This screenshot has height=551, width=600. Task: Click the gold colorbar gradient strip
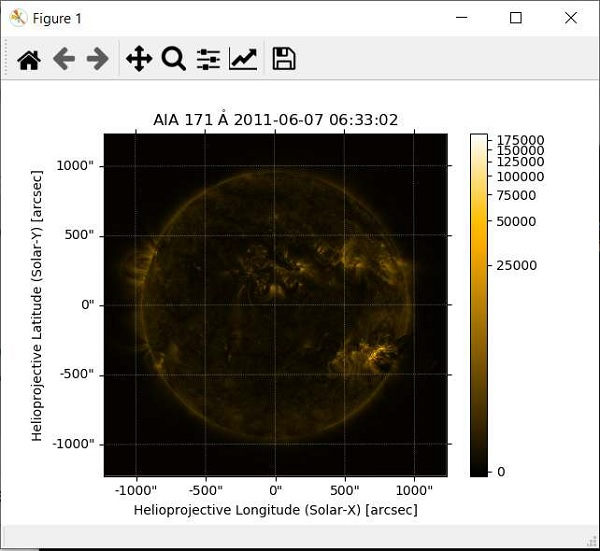tap(479, 300)
